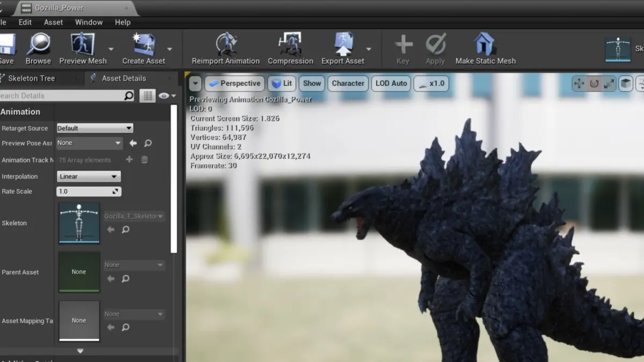Browse to Parent Asset with magnifier
The image size is (644, 362).
pos(126,279)
